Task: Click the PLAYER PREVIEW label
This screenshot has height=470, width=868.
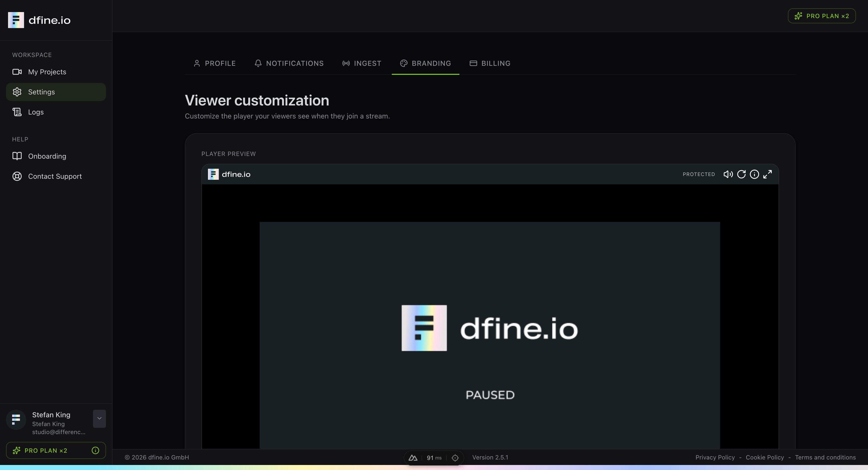Action: (229, 154)
